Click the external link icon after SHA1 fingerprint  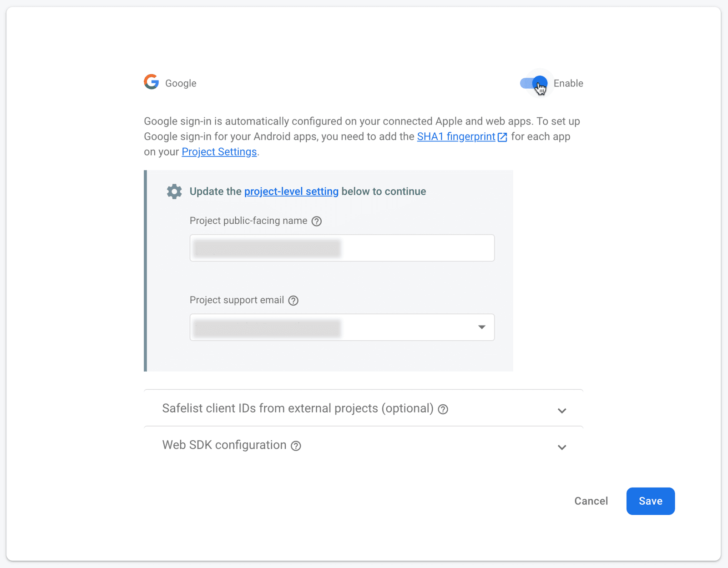(502, 137)
